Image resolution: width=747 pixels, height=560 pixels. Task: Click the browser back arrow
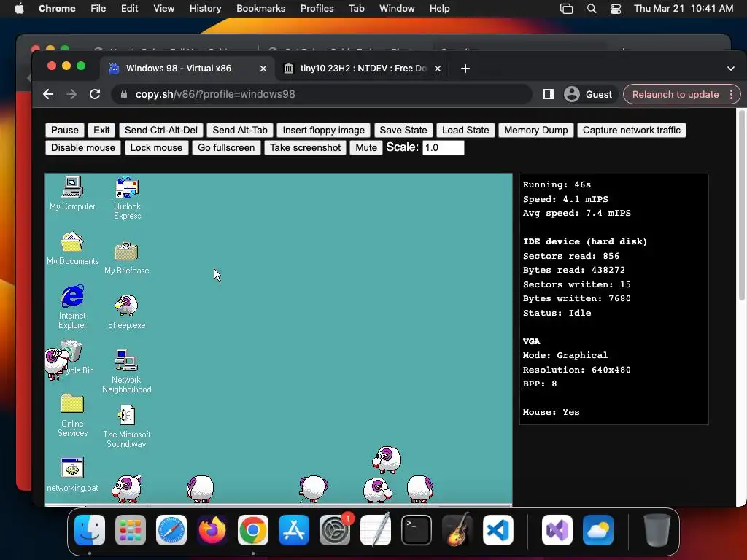[x=48, y=94]
